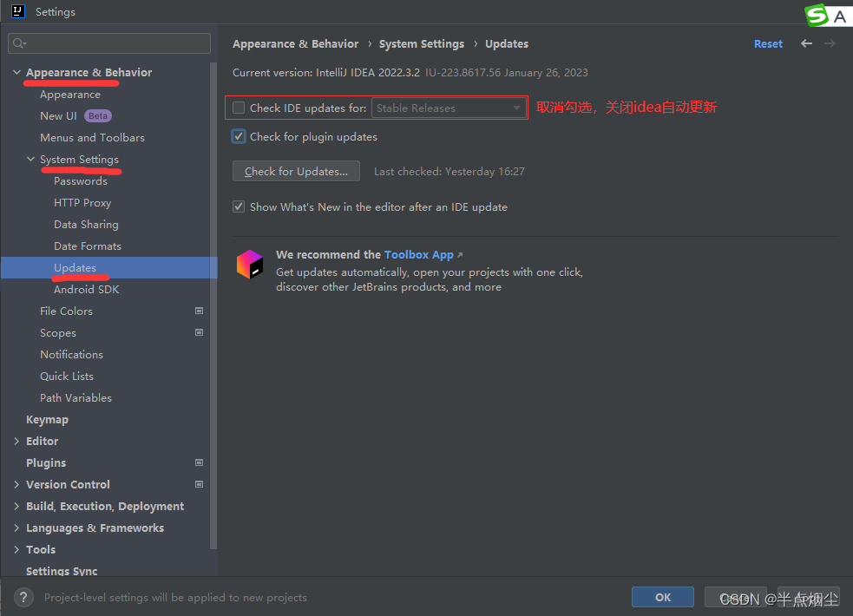Open the help question mark icon

coord(23,597)
